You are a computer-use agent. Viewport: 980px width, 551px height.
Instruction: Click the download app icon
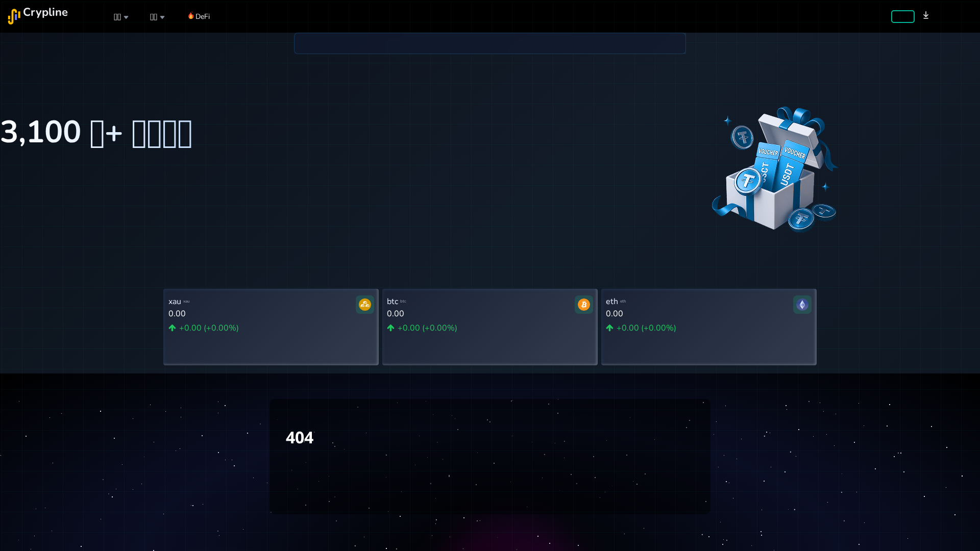click(x=926, y=15)
